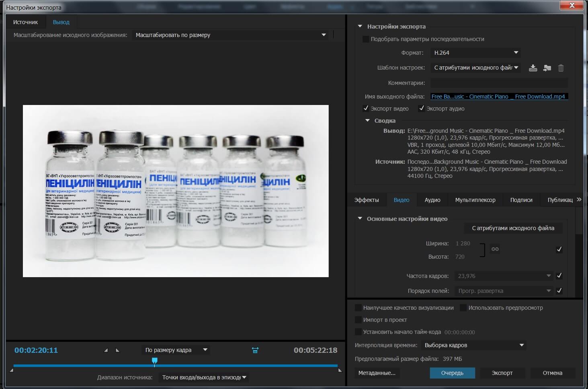Click the preview timeline bar
The height and width of the screenshot is (389, 588).
click(x=176, y=366)
